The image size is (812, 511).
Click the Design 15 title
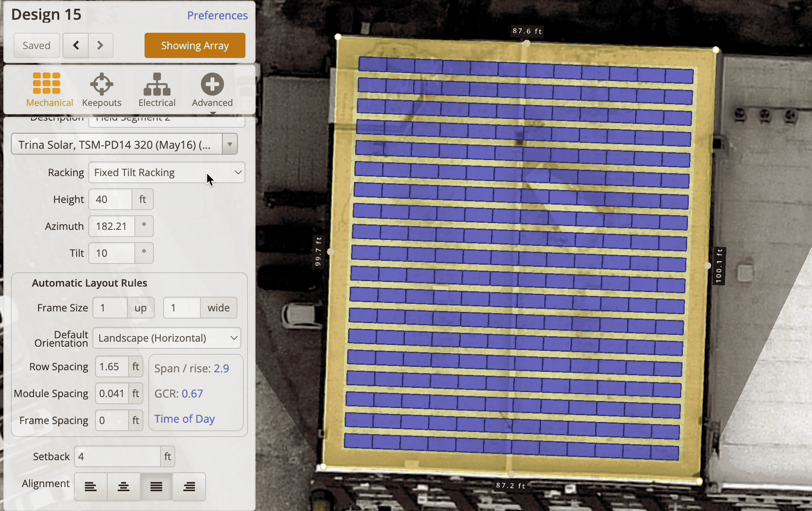point(46,15)
